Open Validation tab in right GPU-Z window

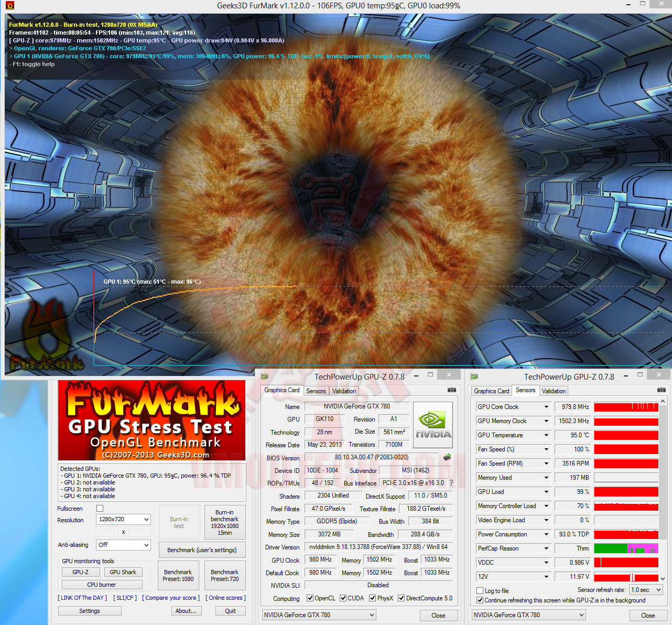(554, 391)
